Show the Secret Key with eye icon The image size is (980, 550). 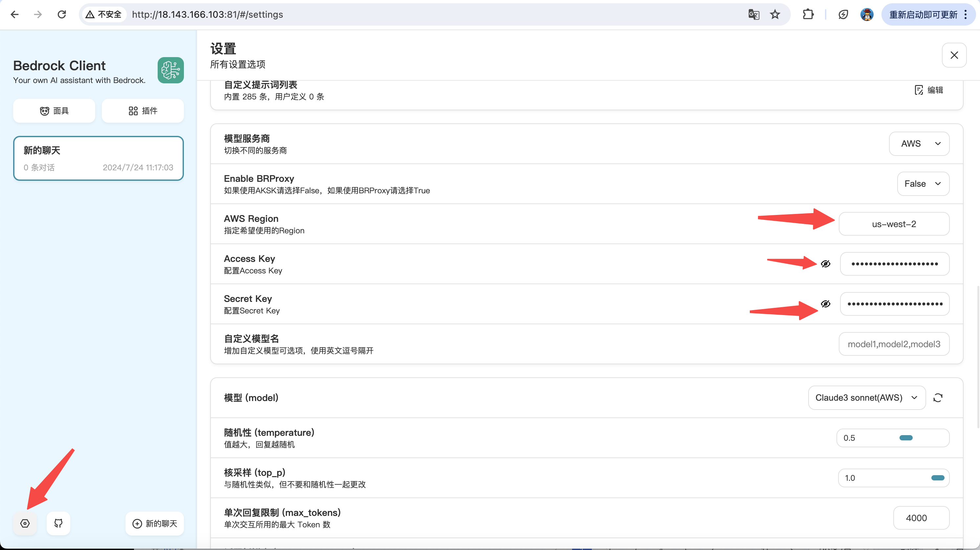(x=825, y=304)
